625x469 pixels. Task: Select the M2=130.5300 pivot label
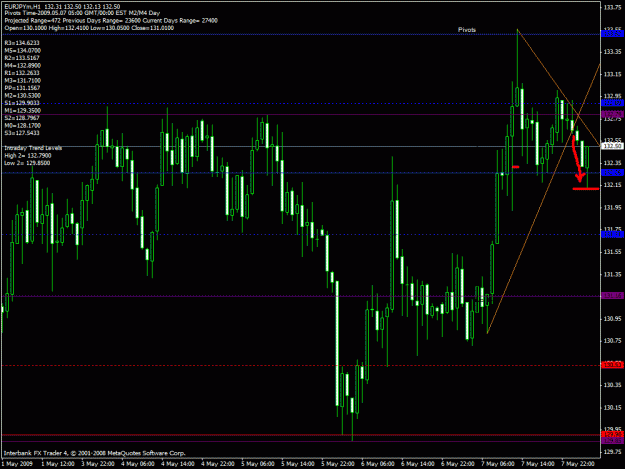[x=22, y=96]
